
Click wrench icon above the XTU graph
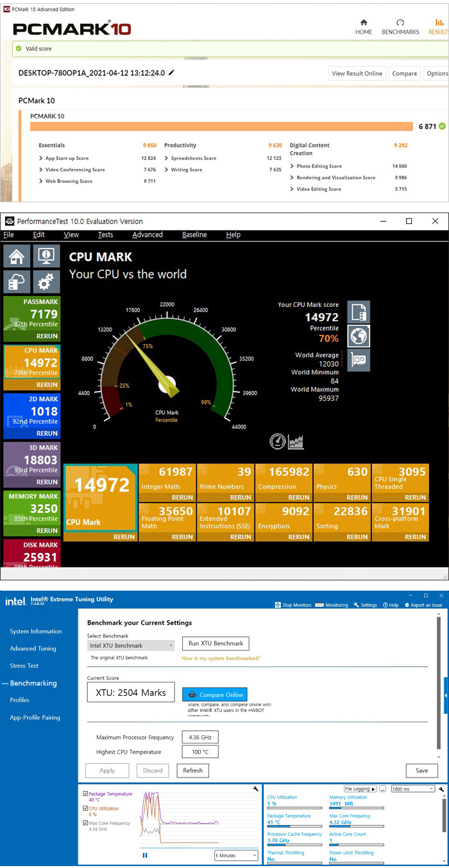(256, 788)
